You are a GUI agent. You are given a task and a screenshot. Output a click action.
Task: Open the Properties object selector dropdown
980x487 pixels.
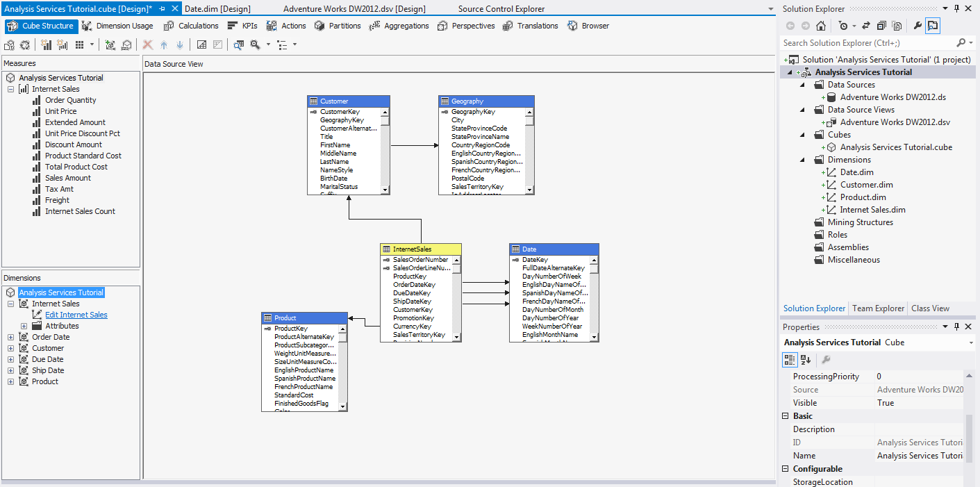pyautogui.click(x=971, y=342)
